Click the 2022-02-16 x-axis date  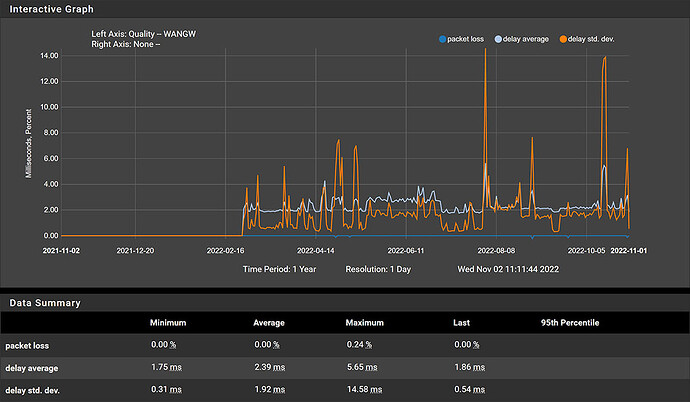(x=225, y=251)
